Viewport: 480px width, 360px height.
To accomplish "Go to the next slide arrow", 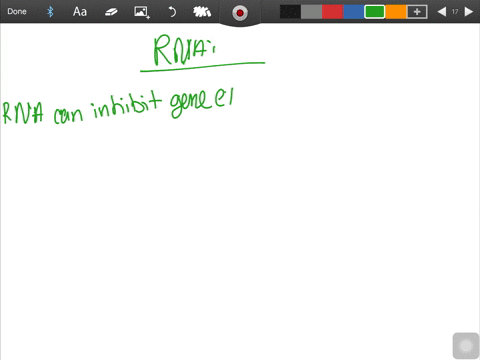I will pyautogui.click(x=469, y=12).
